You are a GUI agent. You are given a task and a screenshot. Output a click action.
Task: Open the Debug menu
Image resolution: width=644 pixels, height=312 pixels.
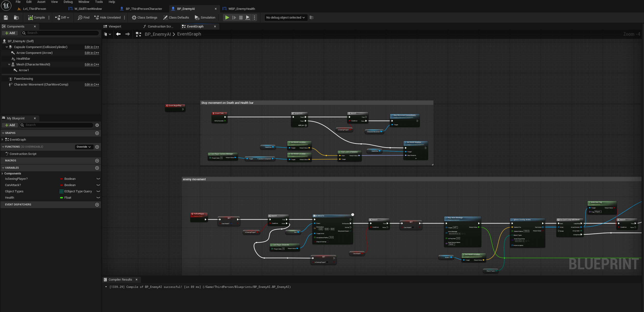[68, 2]
